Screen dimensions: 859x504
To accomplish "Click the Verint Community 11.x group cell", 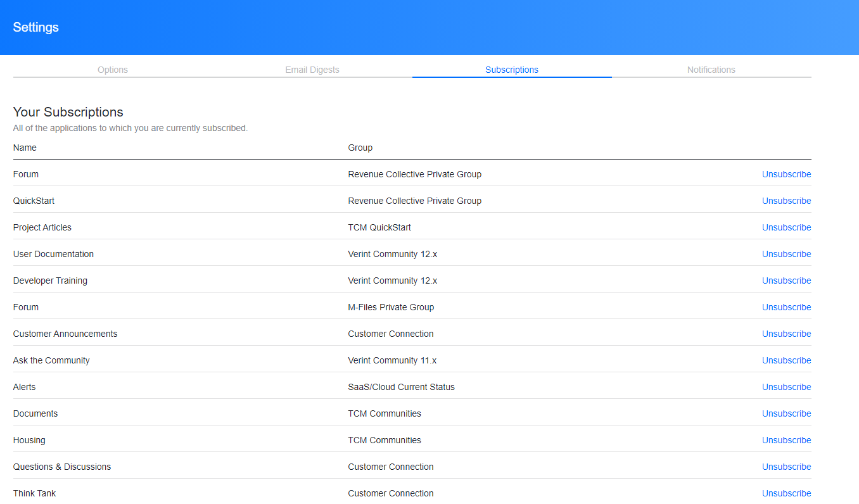I will click(392, 360).
